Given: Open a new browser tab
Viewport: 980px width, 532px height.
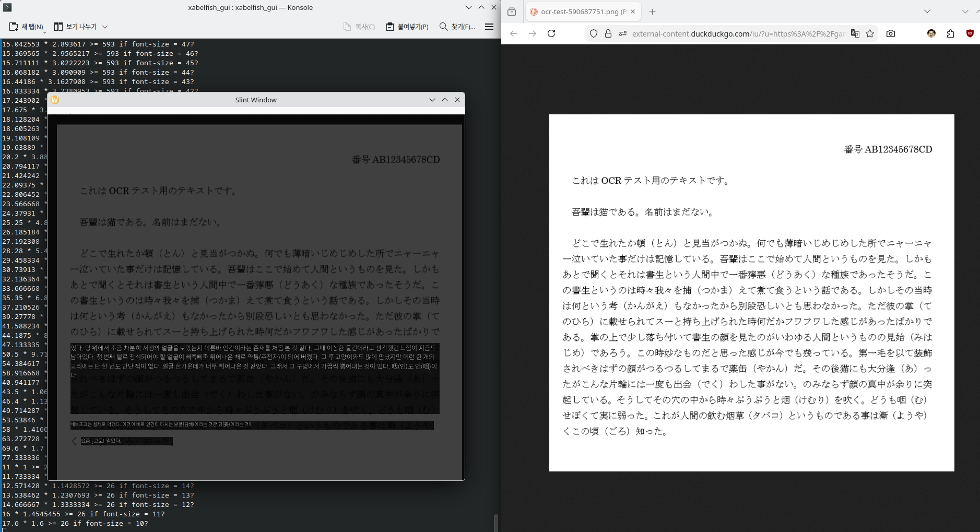Looking at the screenshot, I should point(652,11).
